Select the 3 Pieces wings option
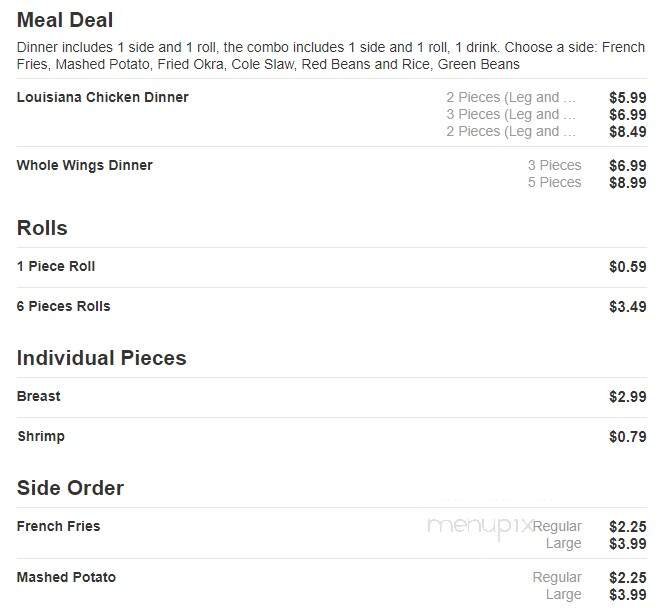This screenshot has width=660, height=608. (554, 165)
